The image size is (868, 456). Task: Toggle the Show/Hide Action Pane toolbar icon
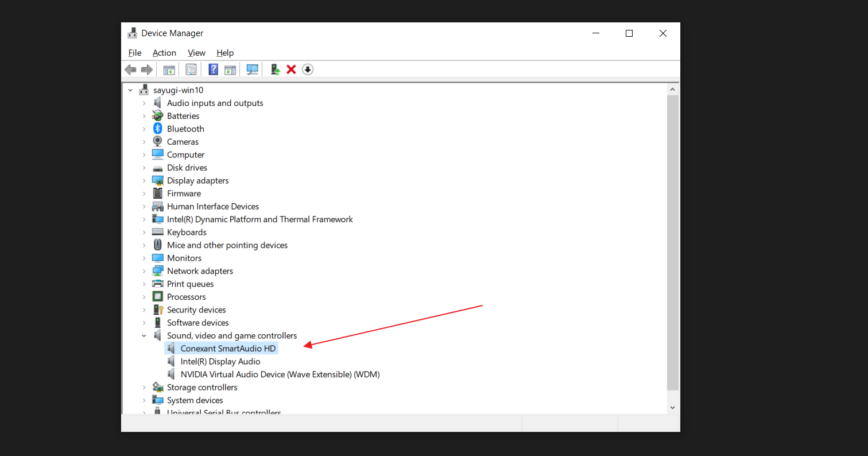coord(230,69)
